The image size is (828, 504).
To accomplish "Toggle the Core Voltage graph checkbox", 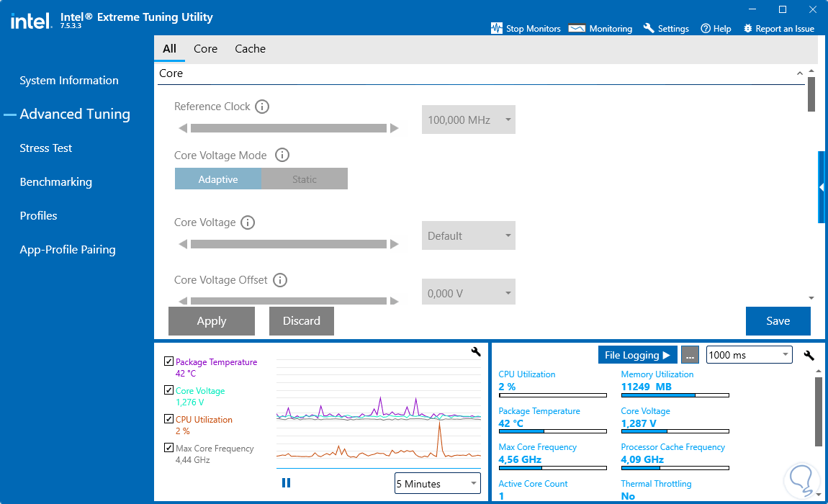I will coord(169,390).
